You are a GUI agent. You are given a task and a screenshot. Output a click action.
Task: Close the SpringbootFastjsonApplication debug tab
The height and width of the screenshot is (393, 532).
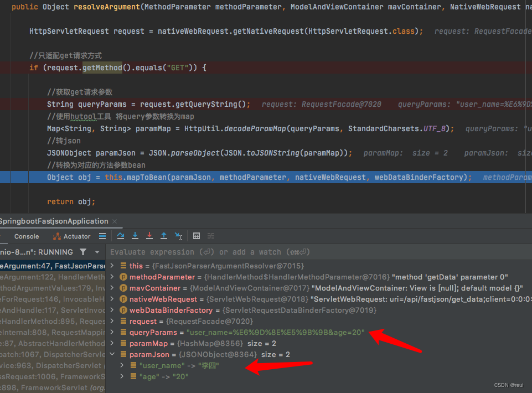(115, 221)
